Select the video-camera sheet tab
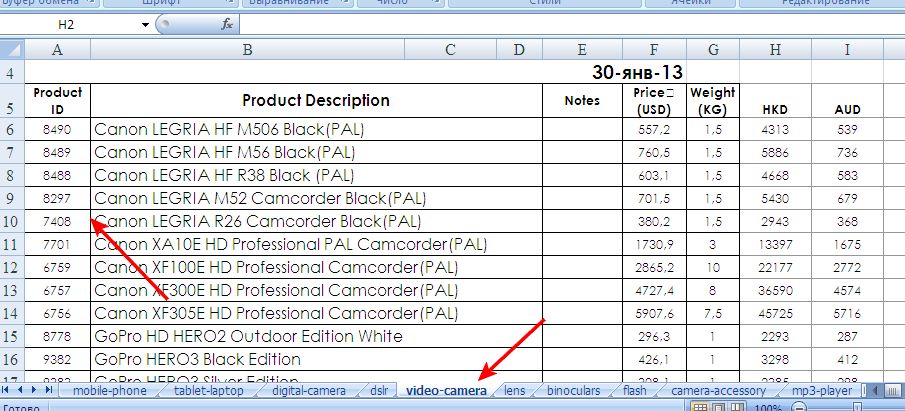 [x=446, y=391]
